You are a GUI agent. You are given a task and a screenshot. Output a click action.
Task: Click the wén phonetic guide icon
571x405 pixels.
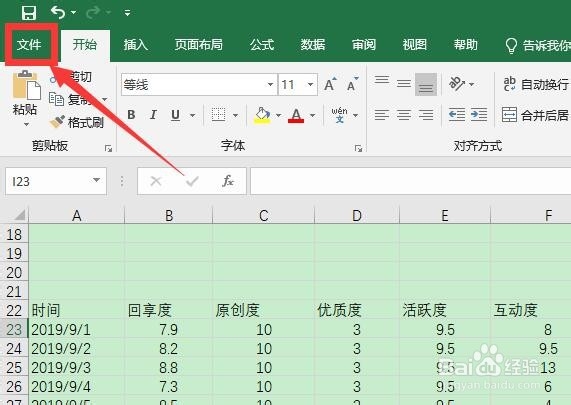pos(339,115)
